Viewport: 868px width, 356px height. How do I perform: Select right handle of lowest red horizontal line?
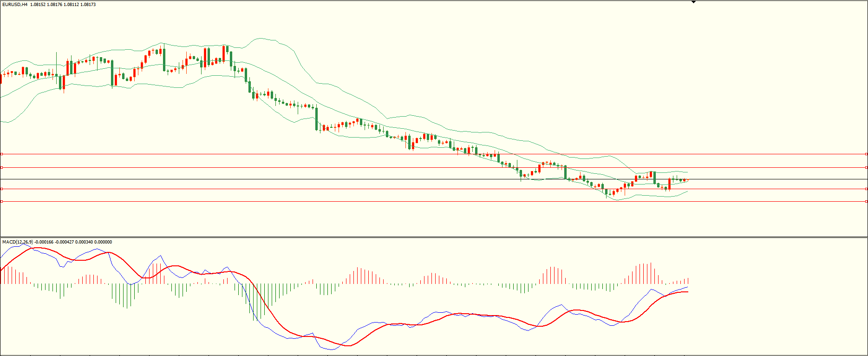pyautogui.click(x=867, y=201)
